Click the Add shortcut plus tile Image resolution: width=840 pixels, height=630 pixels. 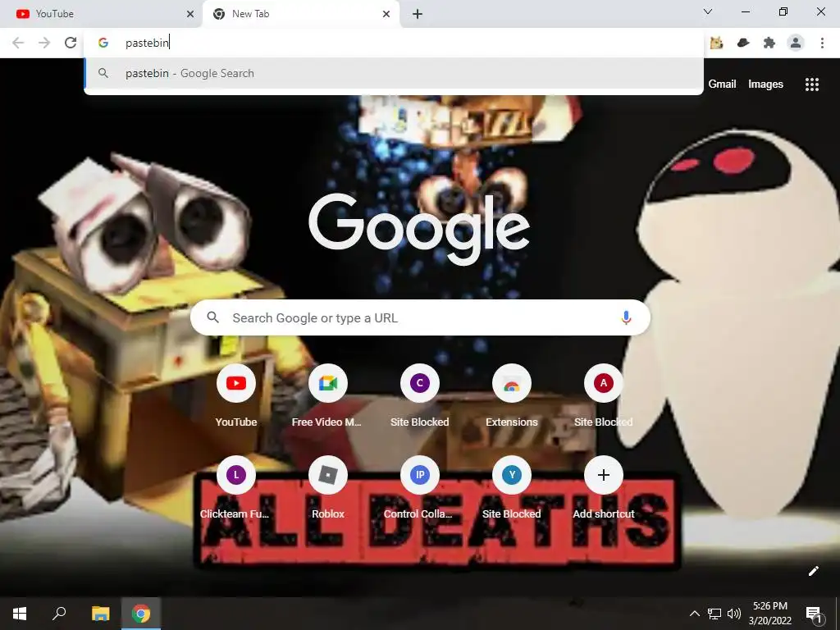[603, 488]
